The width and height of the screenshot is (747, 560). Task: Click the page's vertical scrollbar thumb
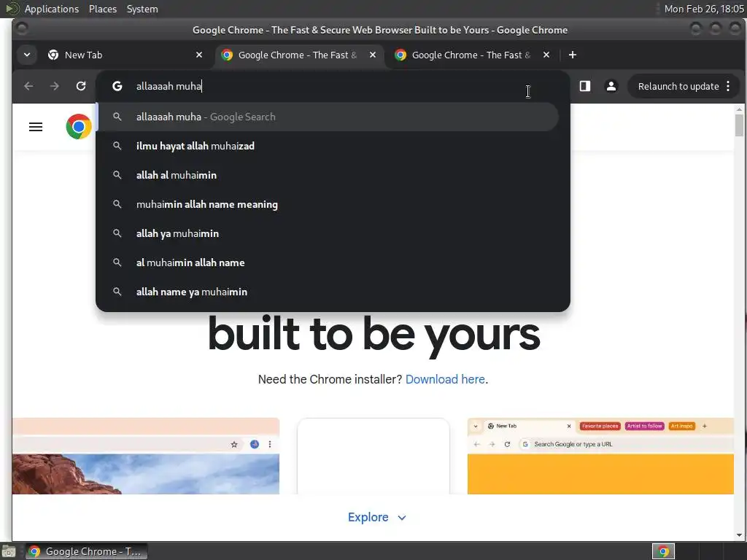pos(739,125)
